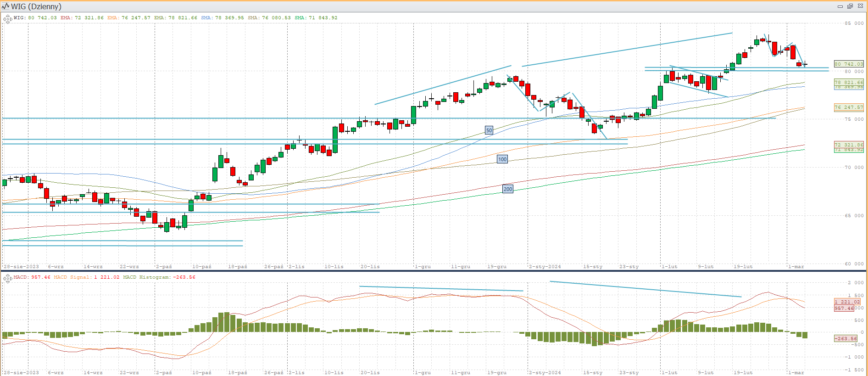Screen dimensions: 868x376
Task: Click the red EMA 72 321.86 legend
Action: point(82,18)
